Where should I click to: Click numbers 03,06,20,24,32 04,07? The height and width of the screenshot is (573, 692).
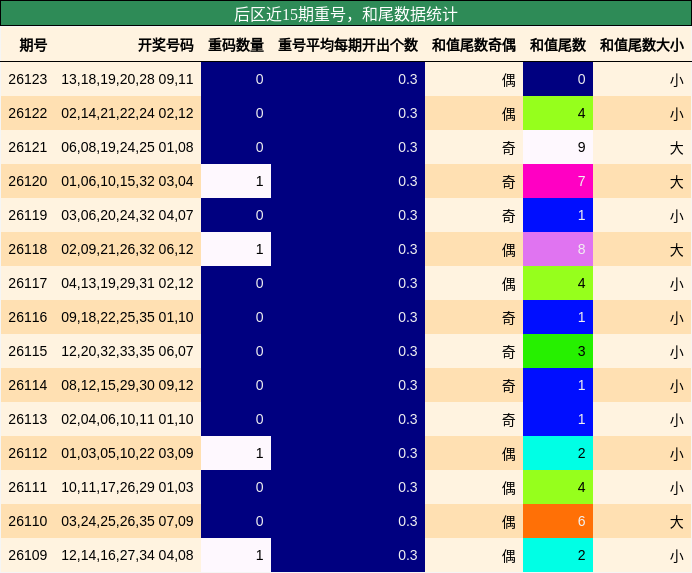click(127, 215)
